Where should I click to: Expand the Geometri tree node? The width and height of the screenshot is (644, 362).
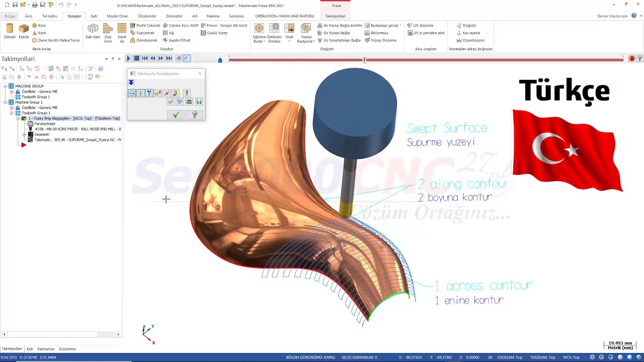coord(25,134)
